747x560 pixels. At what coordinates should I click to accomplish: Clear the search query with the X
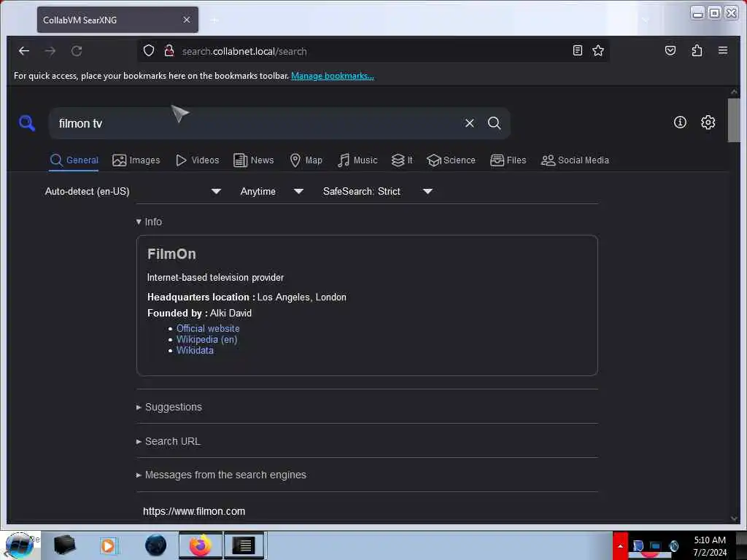469,123
